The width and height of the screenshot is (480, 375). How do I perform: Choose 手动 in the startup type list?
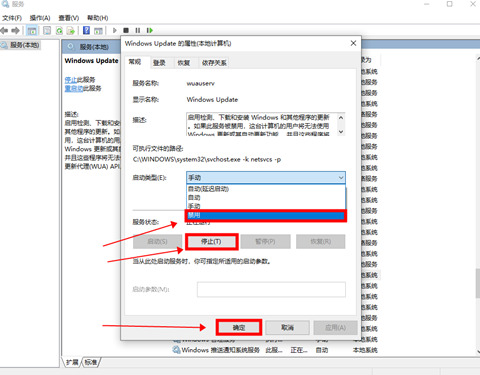[x=266, y=206]
